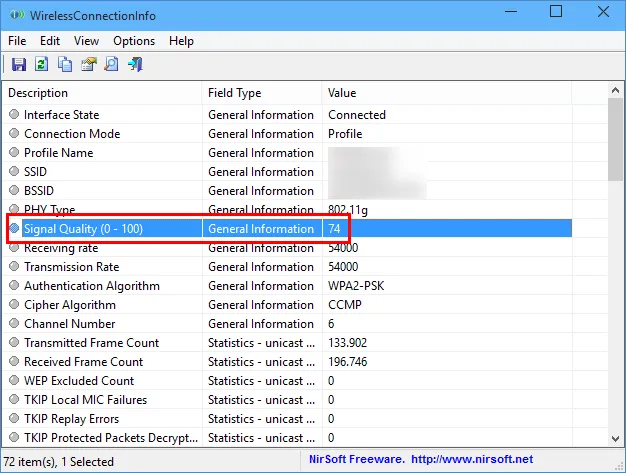626x473 pixels.
Task: Click the bullet icon beside BSSID
Action: pyautogui.click(x=14, y=190)
